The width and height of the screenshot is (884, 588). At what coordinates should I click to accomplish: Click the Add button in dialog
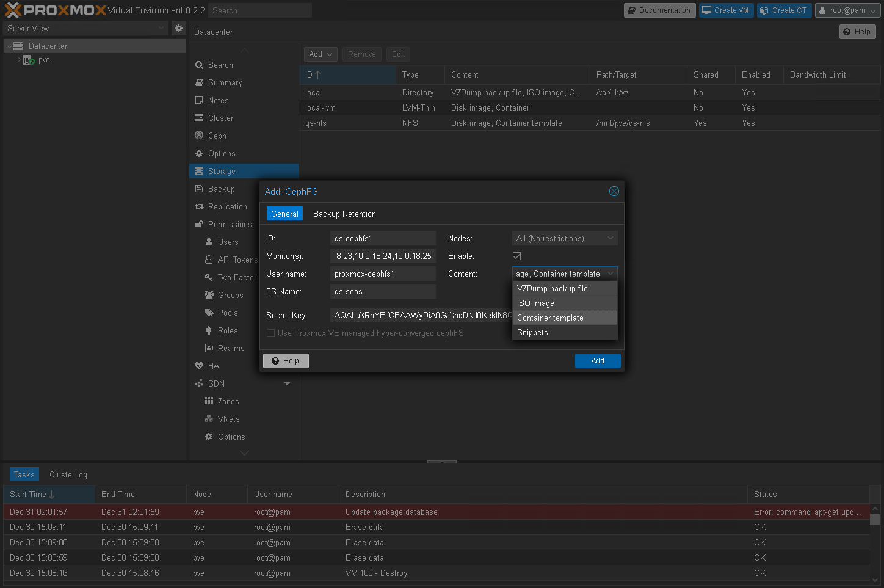(x=597, y=361)
